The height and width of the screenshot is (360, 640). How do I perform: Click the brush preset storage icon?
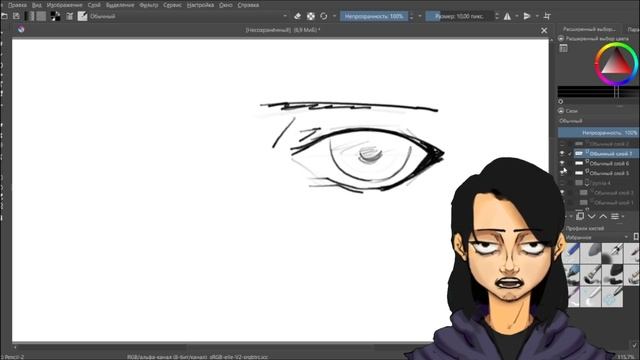[636, 237]
